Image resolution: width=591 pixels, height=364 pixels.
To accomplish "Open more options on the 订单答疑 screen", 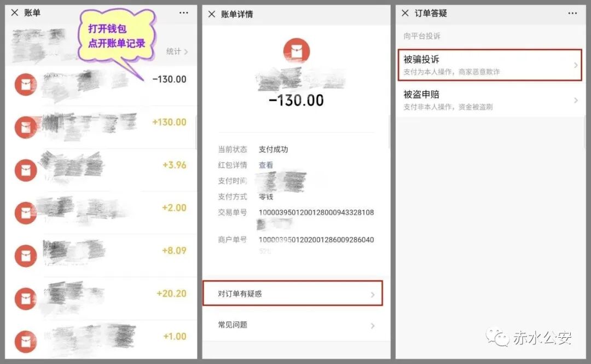I will [572, 13].
